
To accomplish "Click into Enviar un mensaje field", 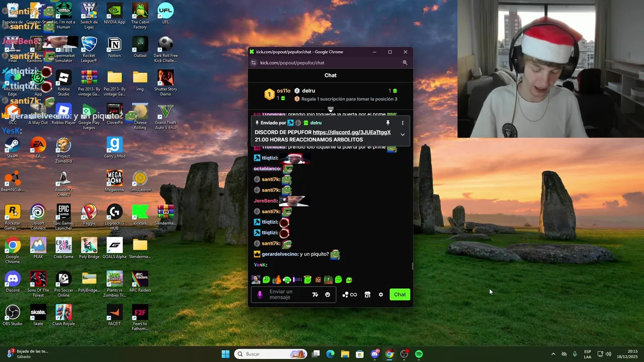I will (288, 295).
